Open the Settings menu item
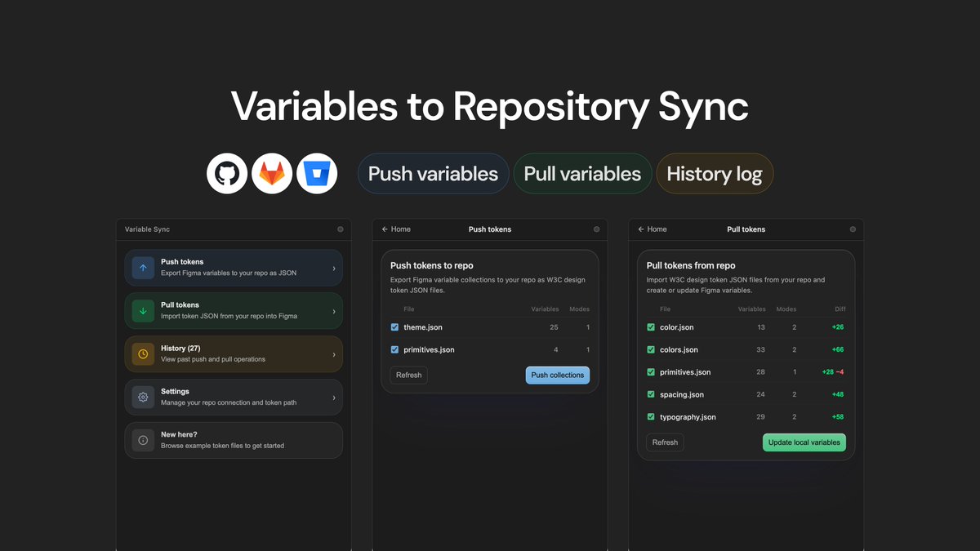Viewport: 980px width, 551px height. (234, 398)
